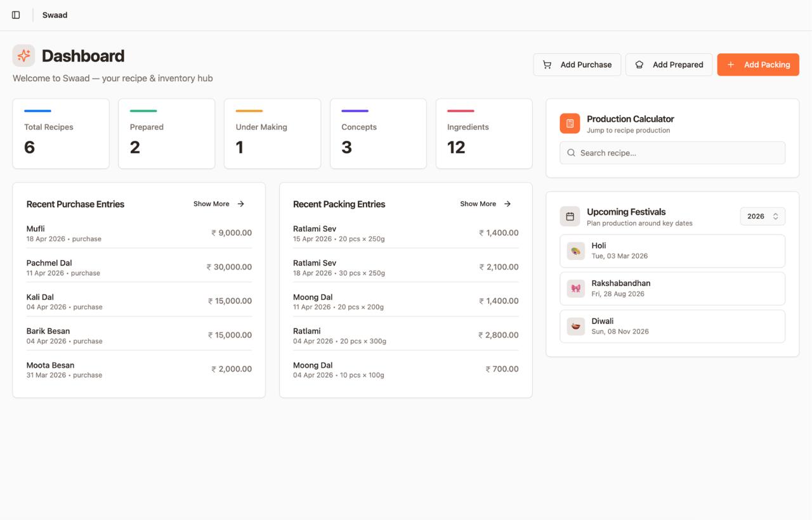The width and height of the screenshot is (812, 520).
Task: Click the Rakshabandhan ribbon icon
Action: (x=576, y=289)
